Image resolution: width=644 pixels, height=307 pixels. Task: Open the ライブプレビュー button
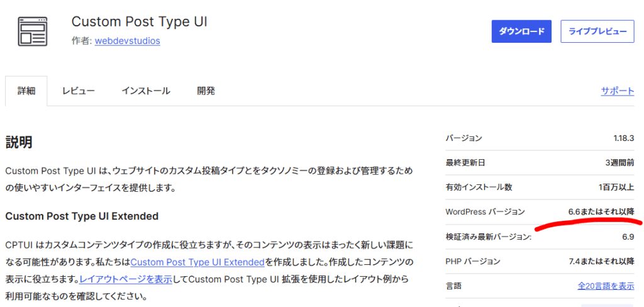click(597, 31)
